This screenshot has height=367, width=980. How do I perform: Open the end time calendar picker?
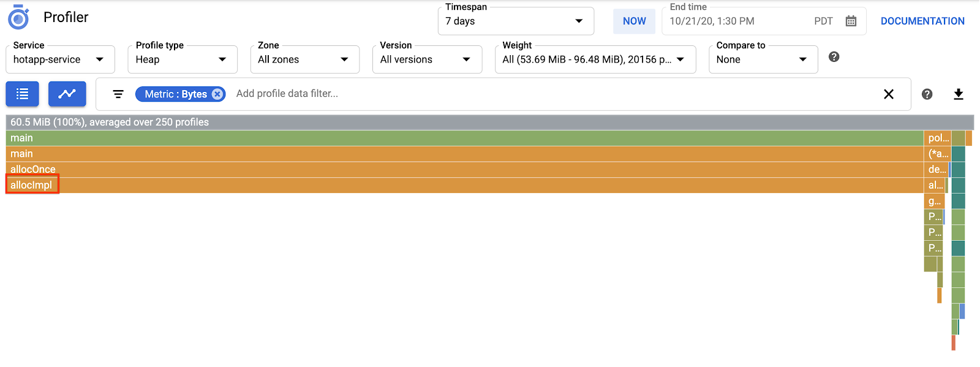click(851, 21)
